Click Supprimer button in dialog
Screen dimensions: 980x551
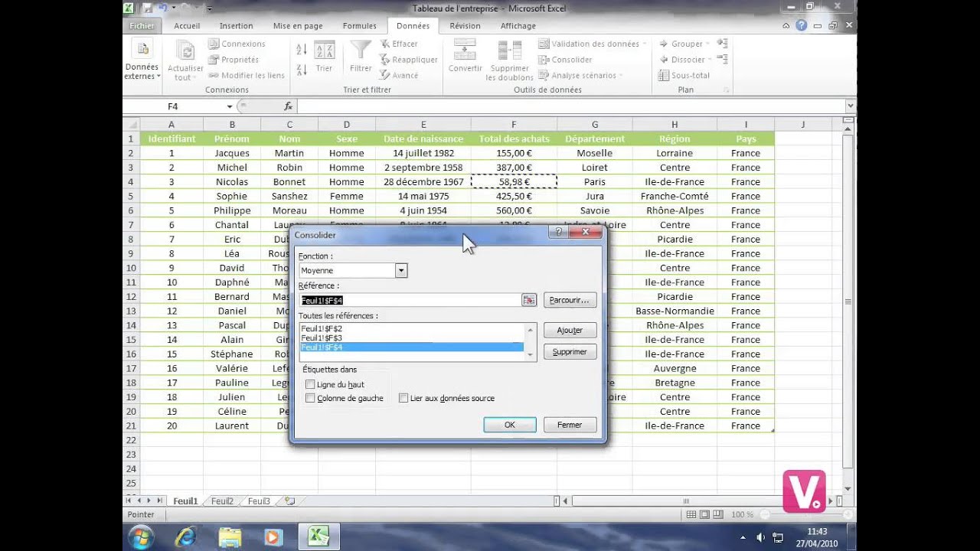[570, 352]
